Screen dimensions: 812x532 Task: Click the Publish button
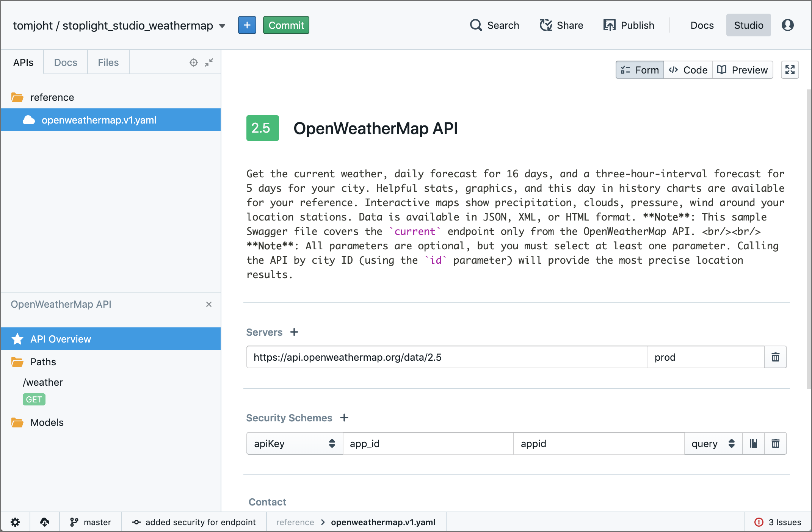coord(629,25)
